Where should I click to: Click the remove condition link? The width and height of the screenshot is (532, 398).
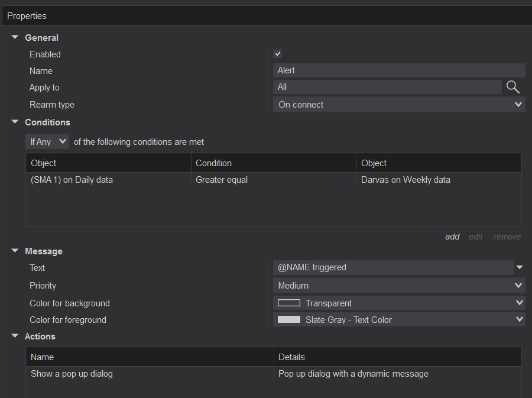[507, 237]
